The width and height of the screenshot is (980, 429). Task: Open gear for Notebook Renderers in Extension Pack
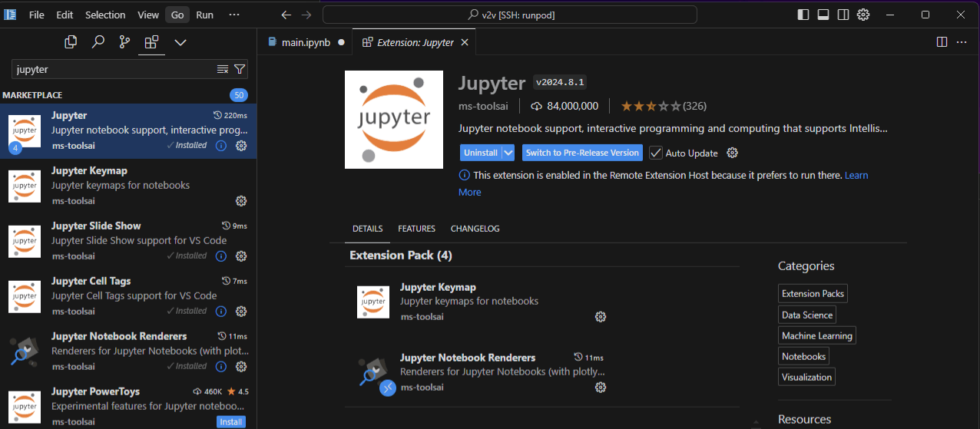pyautogui.click(x=601, y=388)
